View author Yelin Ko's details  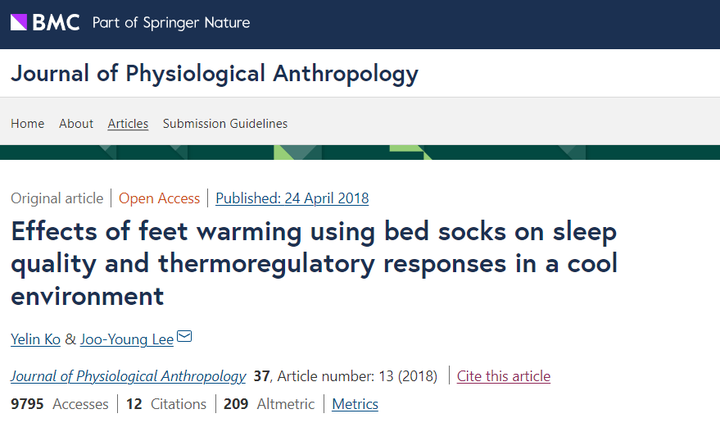(x=35, y=339)
